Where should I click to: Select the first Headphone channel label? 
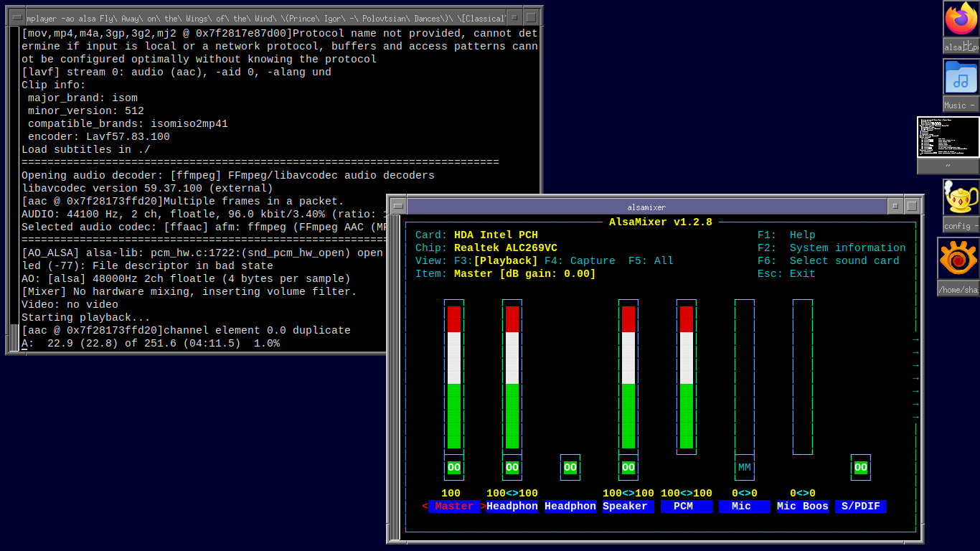tap(512, 507)
